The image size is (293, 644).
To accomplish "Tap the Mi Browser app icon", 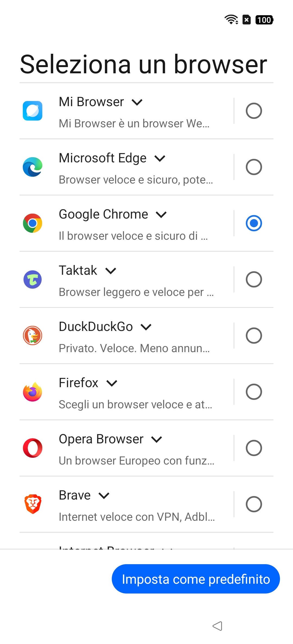I will (33, 111).
